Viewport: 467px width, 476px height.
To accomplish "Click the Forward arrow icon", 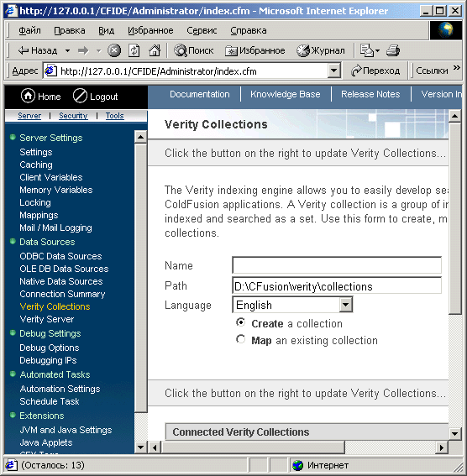I will pos(83,50).
